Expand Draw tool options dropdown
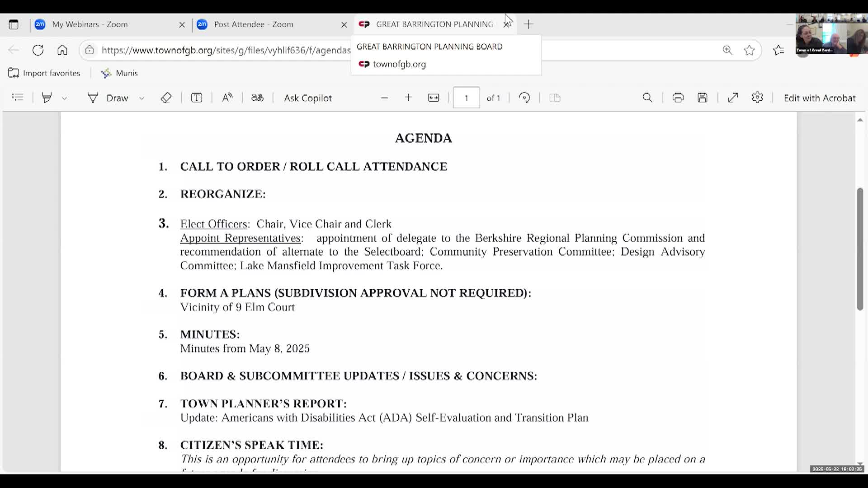Viewport: 868px width, 488px height. pos(142,98)
